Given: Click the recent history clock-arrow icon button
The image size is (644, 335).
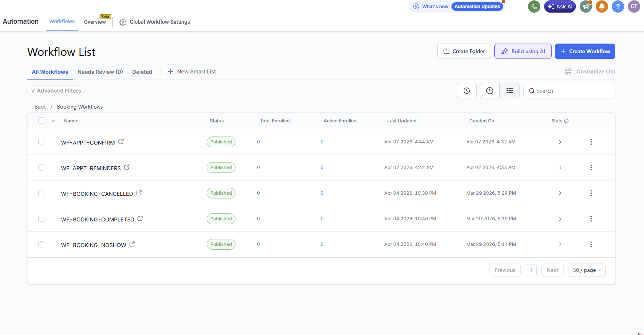Looking at the screenshot, I should [x=467, y=91].
